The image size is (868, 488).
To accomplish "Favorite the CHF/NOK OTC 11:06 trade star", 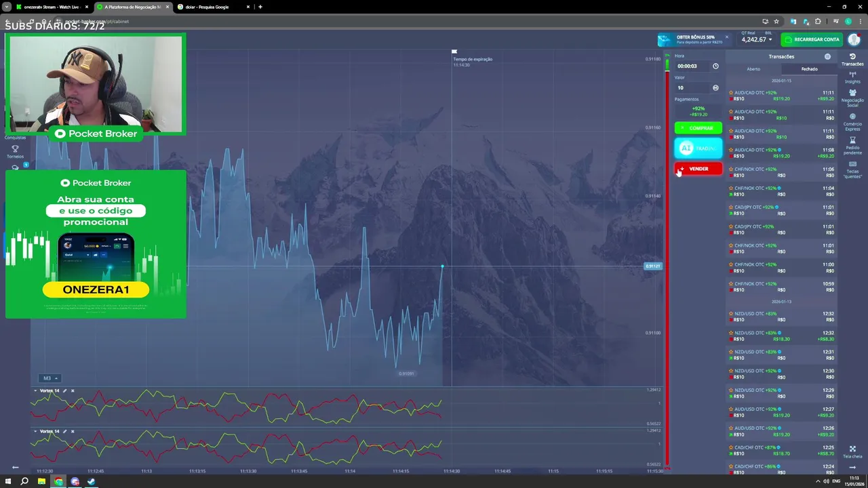I will (x=731, y=169).
